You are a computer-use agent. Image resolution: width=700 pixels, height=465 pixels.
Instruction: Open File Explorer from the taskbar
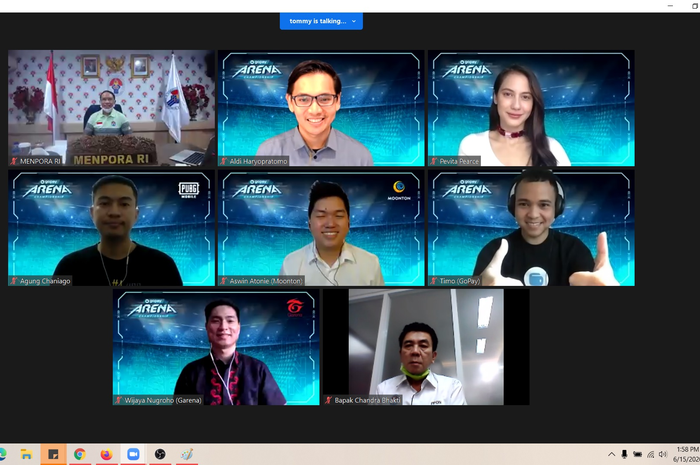tap(26, 454)
